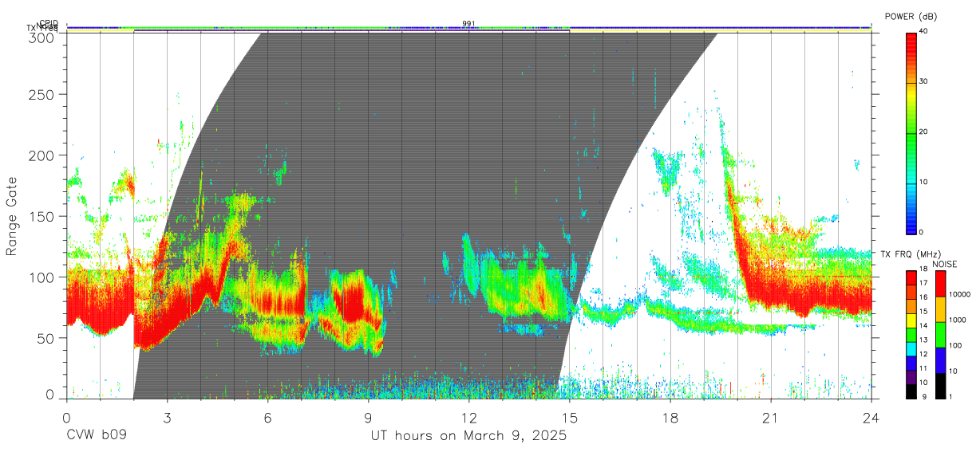Click the 1 label on NOISE legend
Viewport: 980px width, 452px height.
[951, 396]
